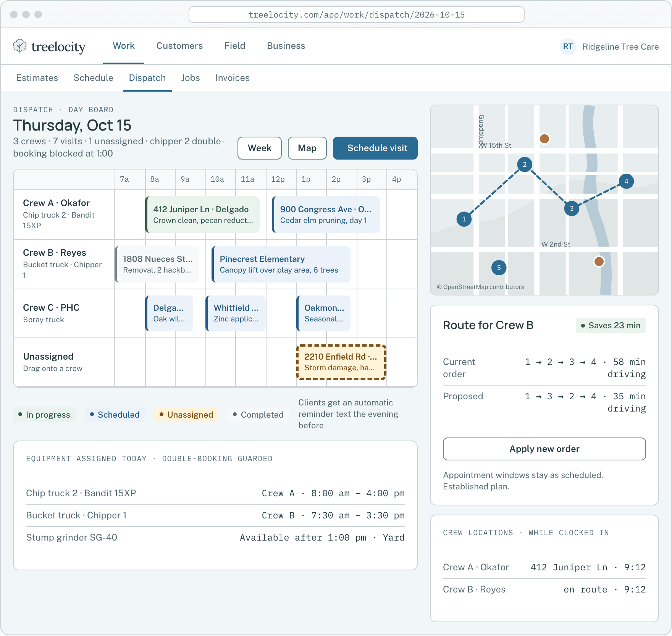Select map stop marker 1
672x636 pixels.
tap(464, 219)
